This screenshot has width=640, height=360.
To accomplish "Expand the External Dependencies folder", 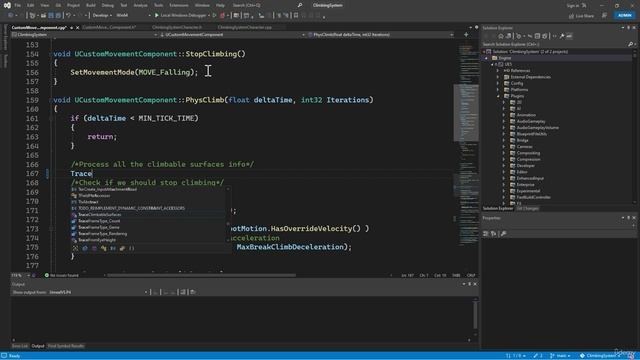I will point(498,77).
